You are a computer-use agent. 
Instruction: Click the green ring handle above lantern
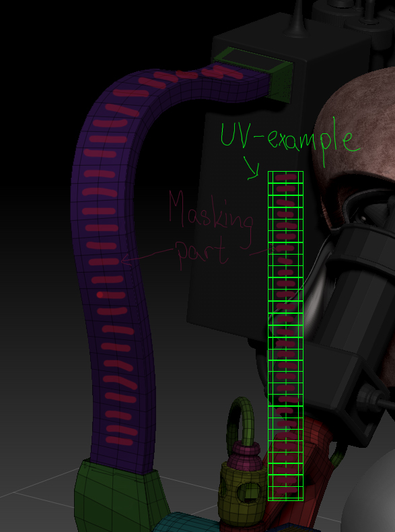point(241,421)
